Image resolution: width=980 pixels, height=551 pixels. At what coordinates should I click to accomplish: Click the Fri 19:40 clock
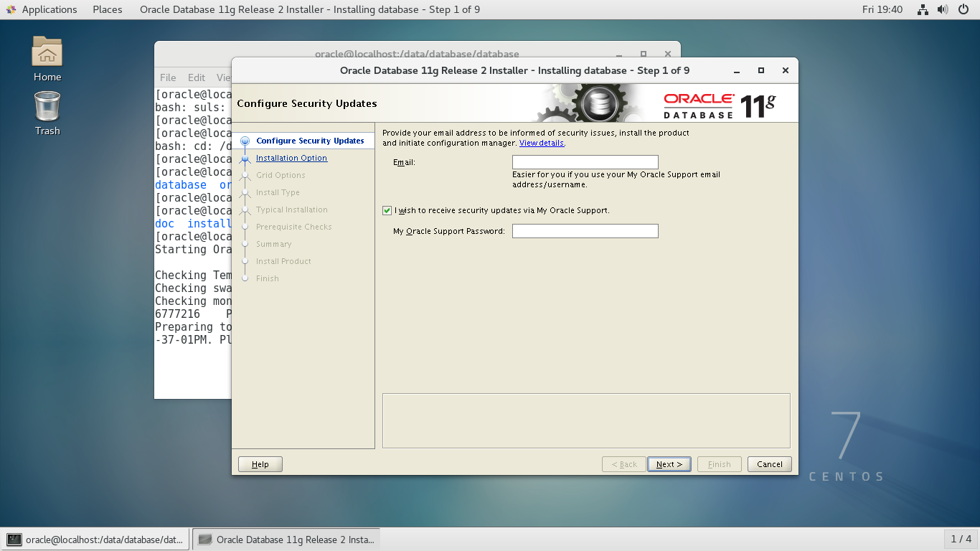coord(882,9)
